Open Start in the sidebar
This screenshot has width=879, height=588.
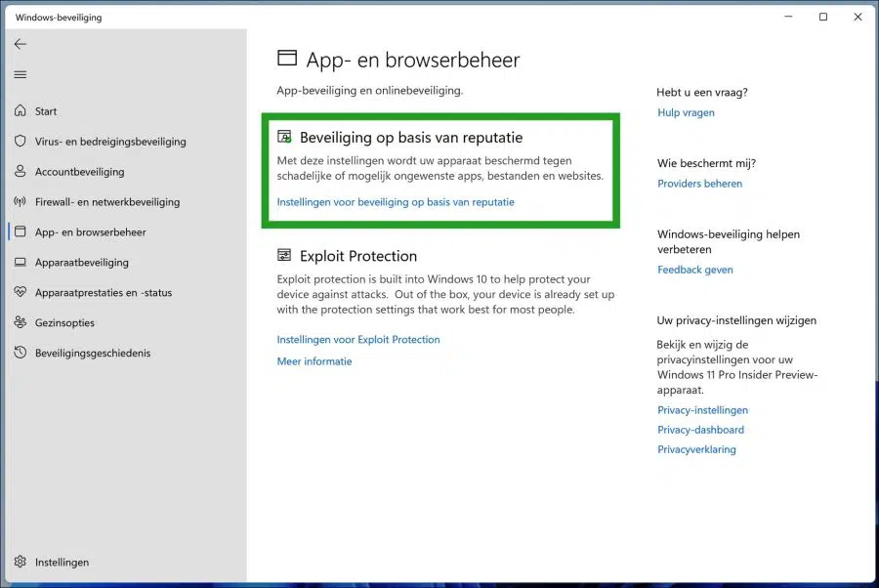pos(45,111)
